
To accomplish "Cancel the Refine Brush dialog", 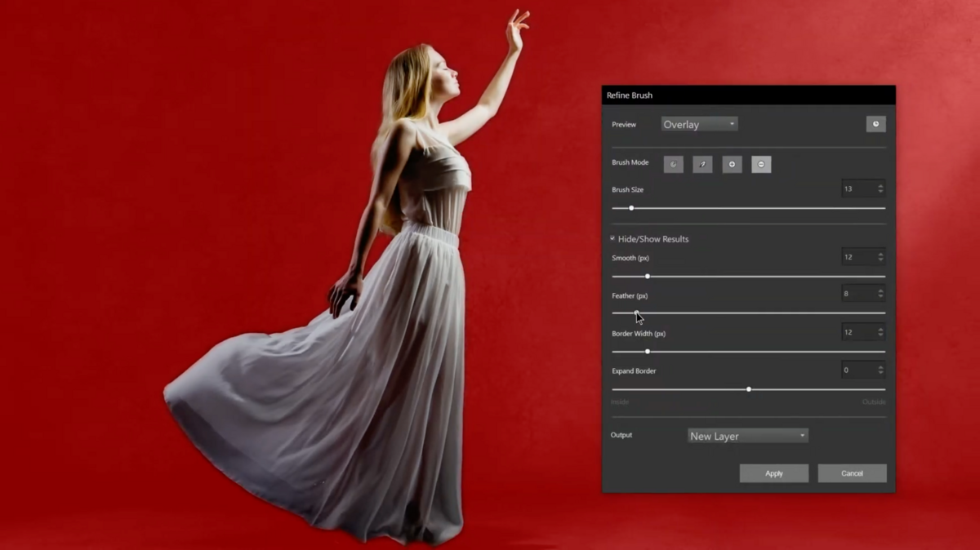I will tap(852, 473).
